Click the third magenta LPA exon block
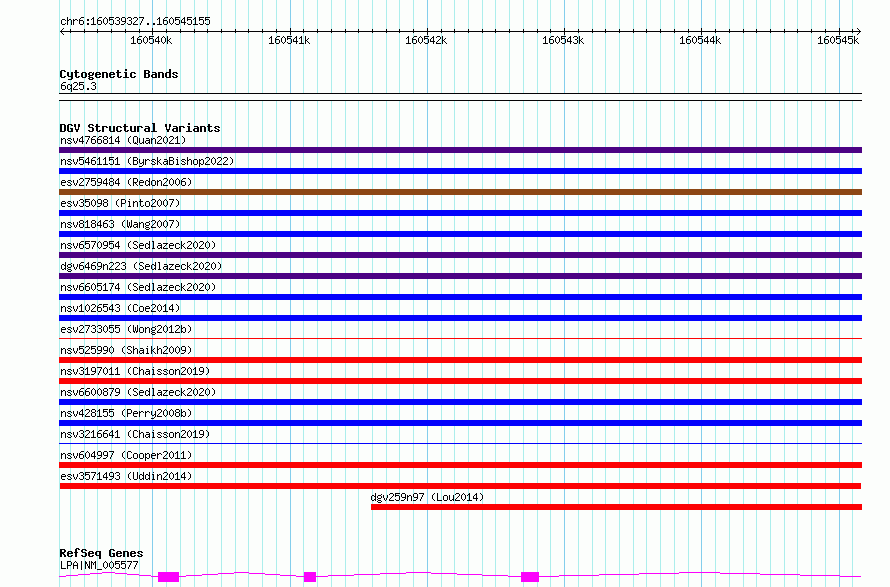 coord(530,577)
